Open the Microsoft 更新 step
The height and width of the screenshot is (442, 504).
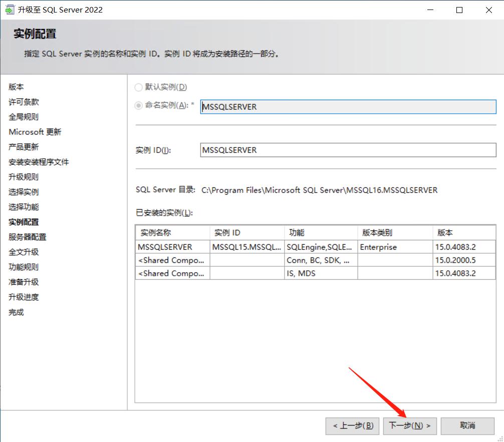(x=35, y=132)
